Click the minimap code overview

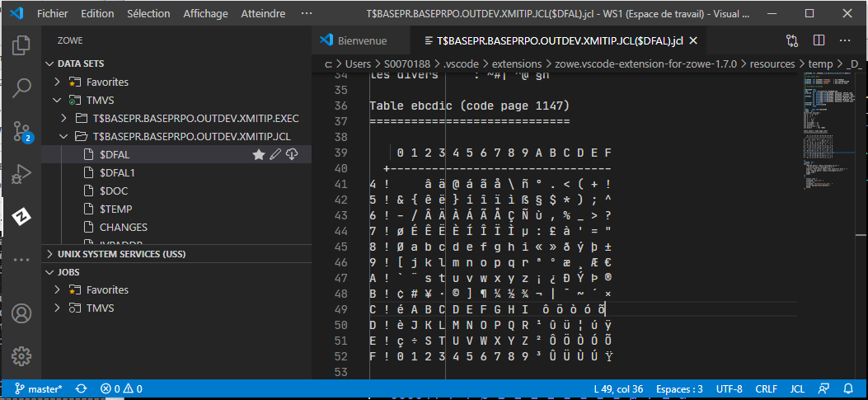(x=828, y=133)
